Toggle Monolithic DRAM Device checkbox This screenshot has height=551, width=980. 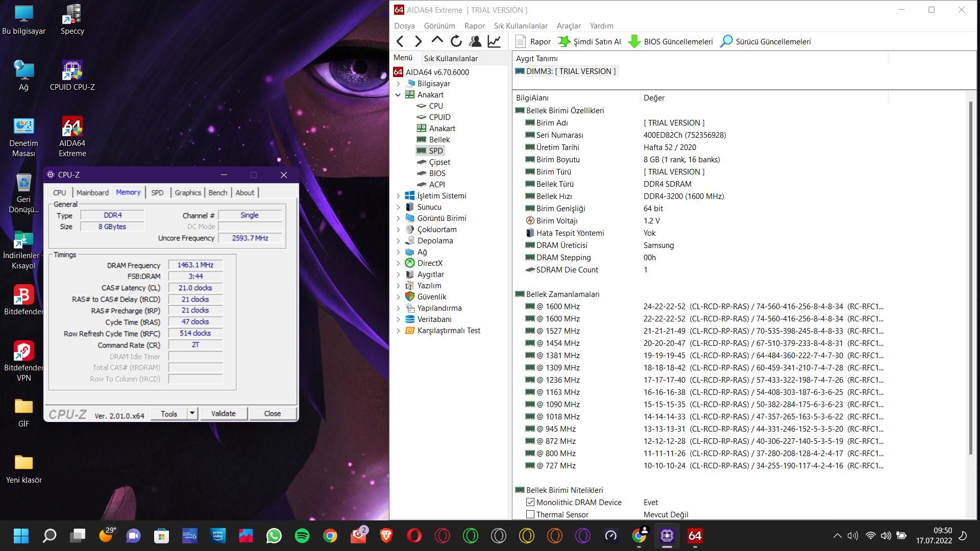click(530, 503)
